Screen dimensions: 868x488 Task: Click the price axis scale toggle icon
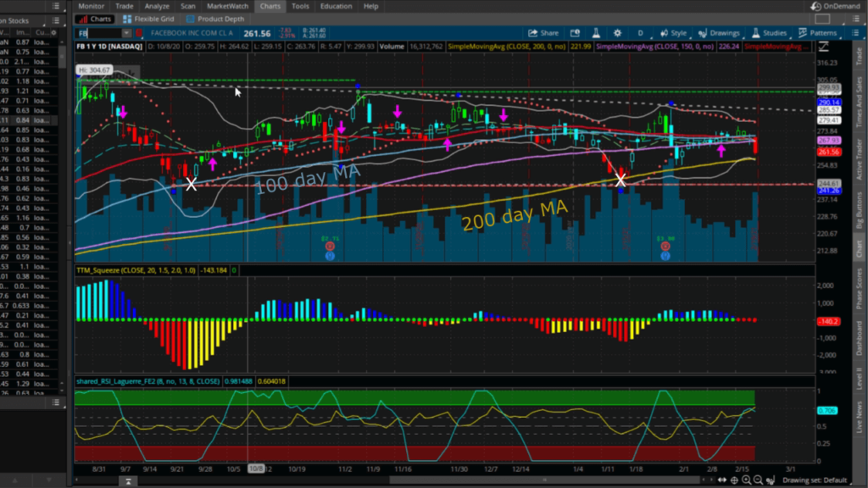(x=824, y=47)
